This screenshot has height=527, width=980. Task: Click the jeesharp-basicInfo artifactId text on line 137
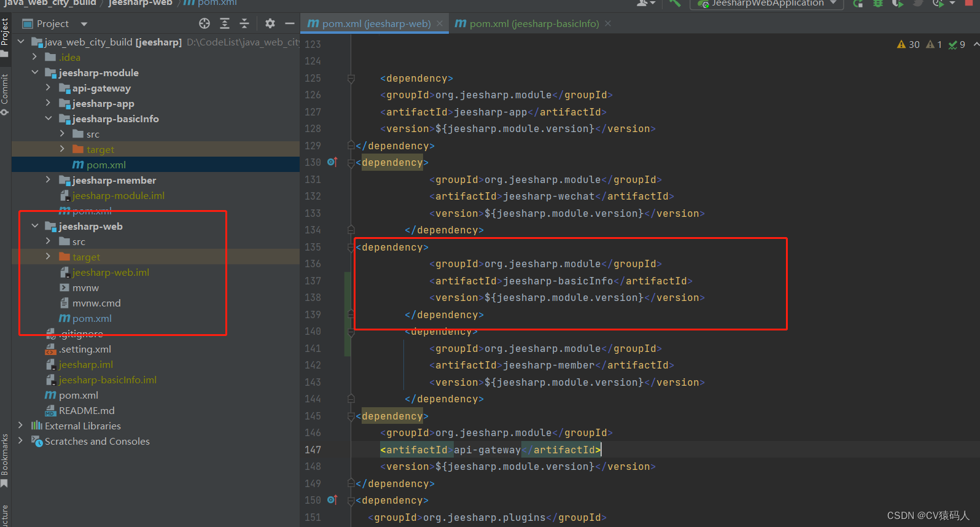(558, 281)
